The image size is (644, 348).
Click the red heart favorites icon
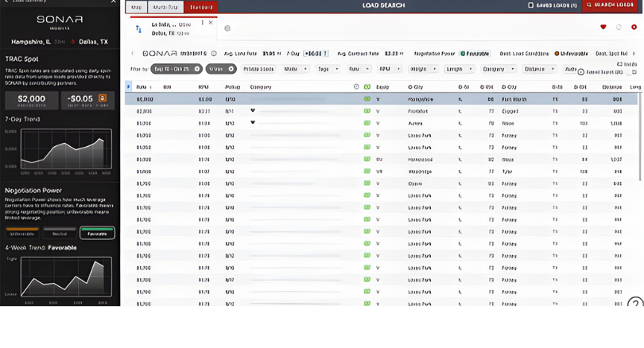tap(603, 27)
